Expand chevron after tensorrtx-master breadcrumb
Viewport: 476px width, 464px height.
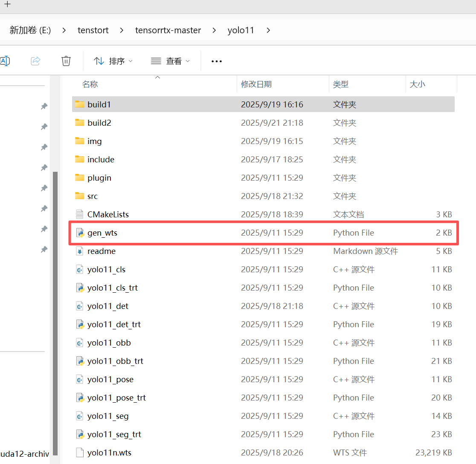pyautogui.click(x=214, y=30)
